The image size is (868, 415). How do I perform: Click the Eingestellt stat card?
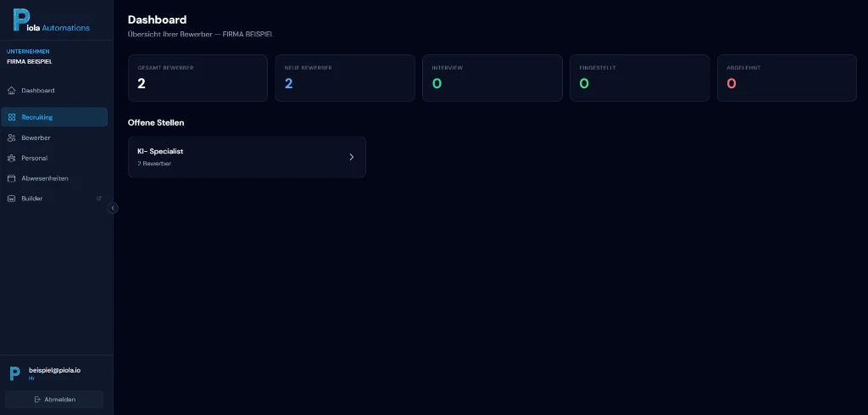pos(639,78)
